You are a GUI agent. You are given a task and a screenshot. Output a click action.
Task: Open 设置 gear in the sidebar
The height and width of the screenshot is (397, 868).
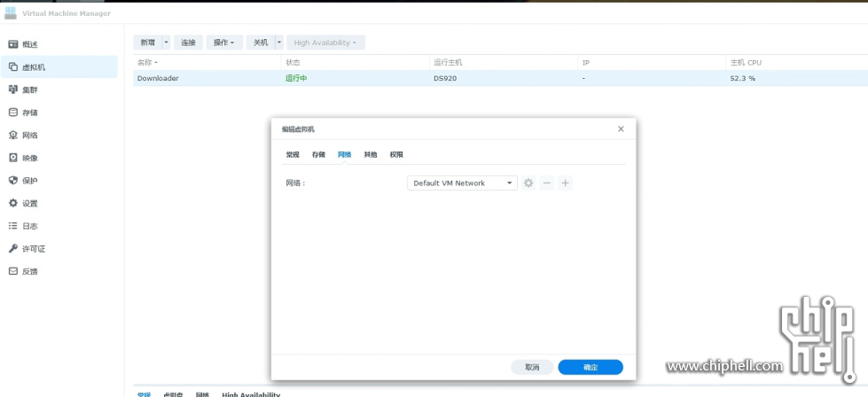pos(13,203)
